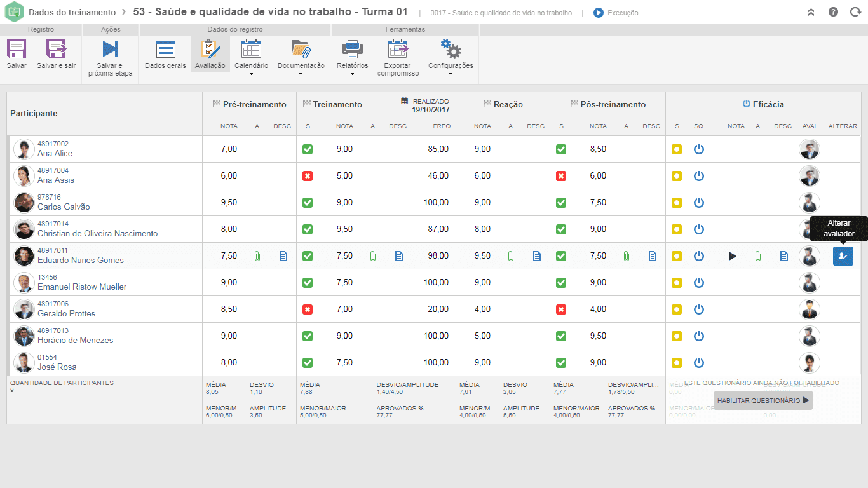Click the Pós-treinamento column header

tap(613, 104)
